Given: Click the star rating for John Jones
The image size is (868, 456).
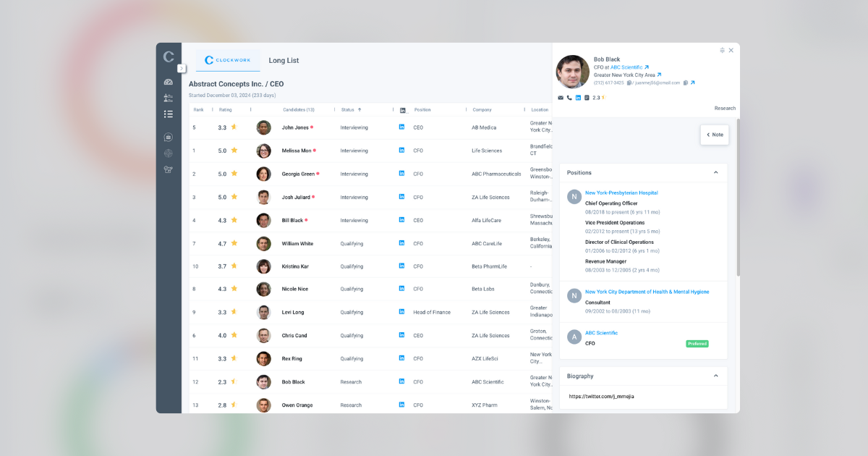Looking at the screenshot, I should click(x=234, y=127).
